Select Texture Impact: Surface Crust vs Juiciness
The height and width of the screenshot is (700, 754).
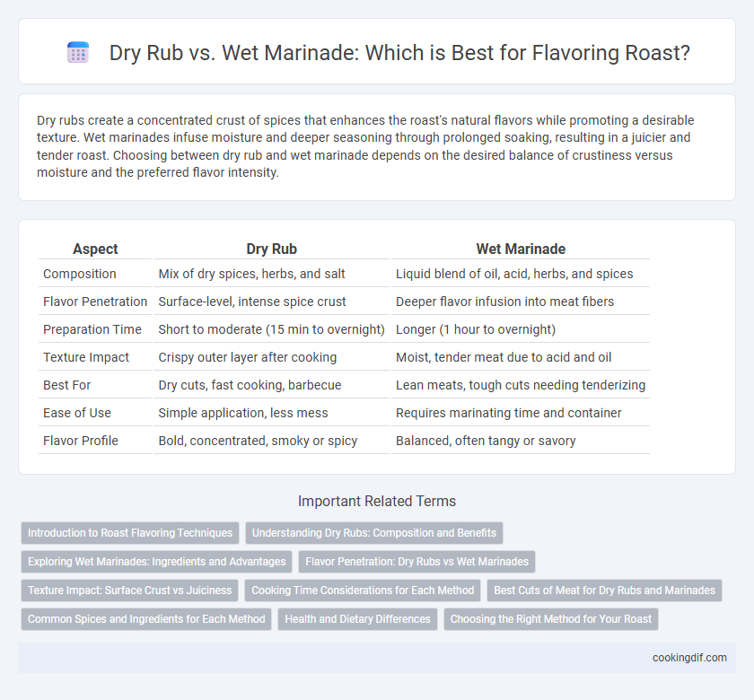tap(130, 591)
